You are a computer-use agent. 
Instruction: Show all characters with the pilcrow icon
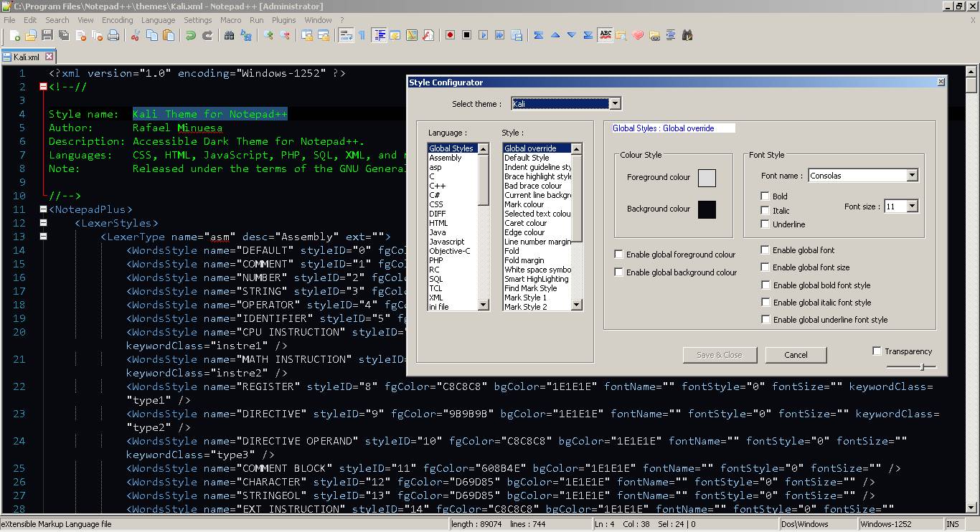tap(362, 35)
